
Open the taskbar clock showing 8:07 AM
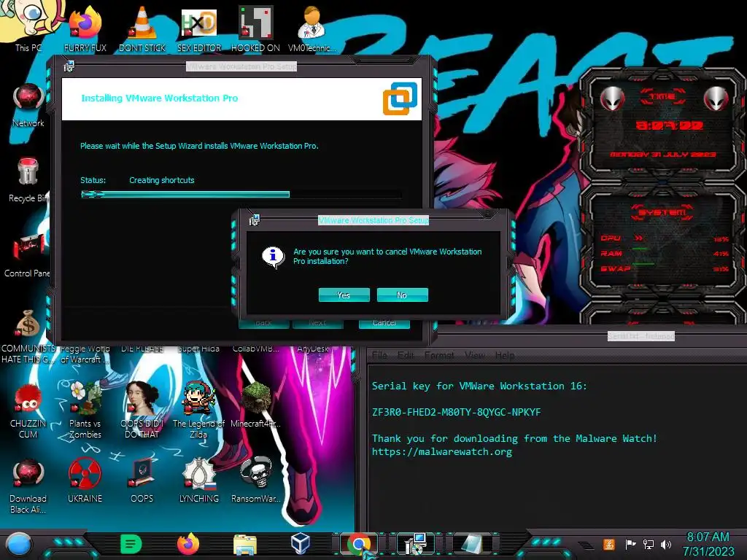pos(708,544)
